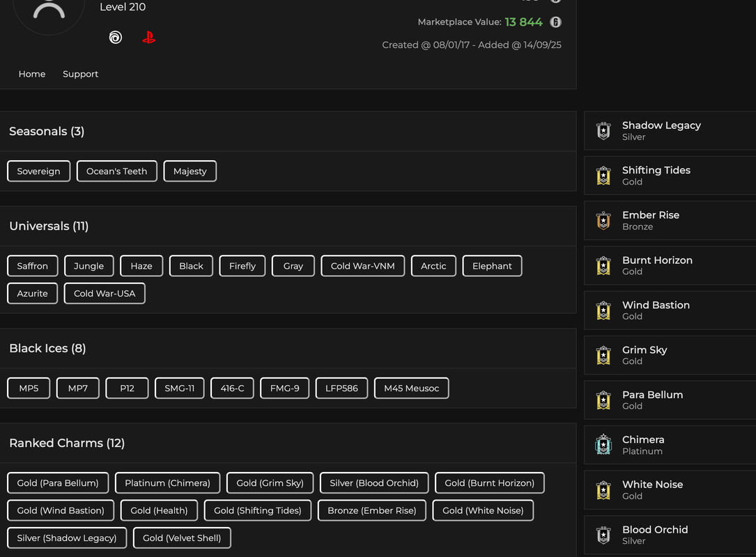This screenshot has height=557, width=756.
Task: Click the Level 210 text
Action: pos(123,7)
